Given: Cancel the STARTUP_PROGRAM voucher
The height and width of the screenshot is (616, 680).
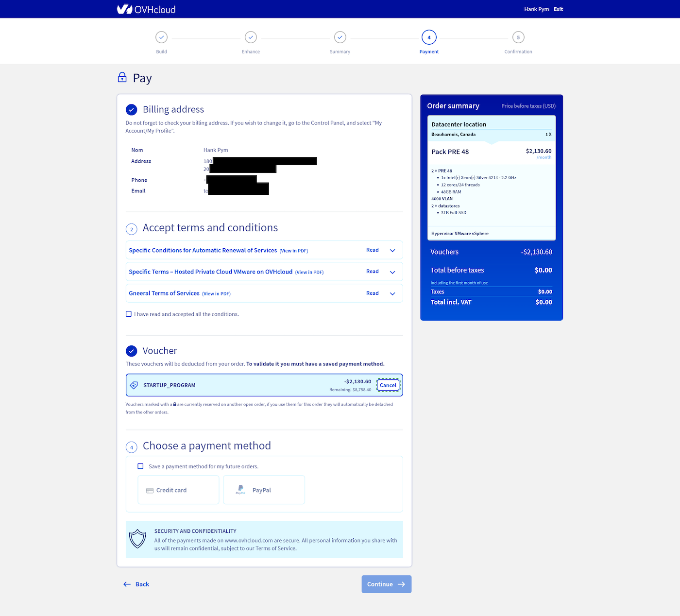Looking at the screenshot, I should point(388,385).
